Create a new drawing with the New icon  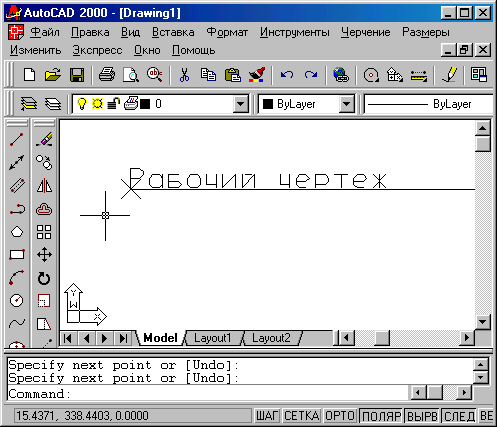tap(30, 75)
